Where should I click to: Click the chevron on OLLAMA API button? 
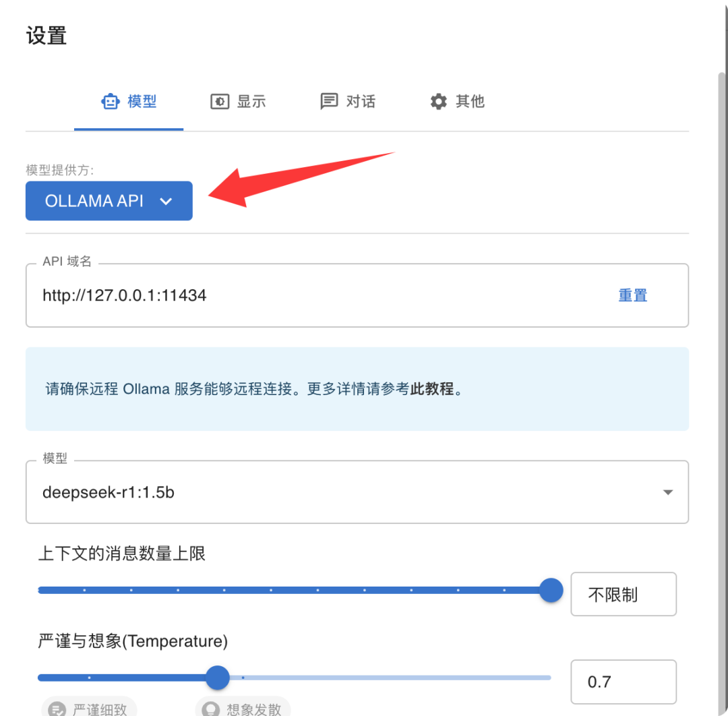[166, 201]
